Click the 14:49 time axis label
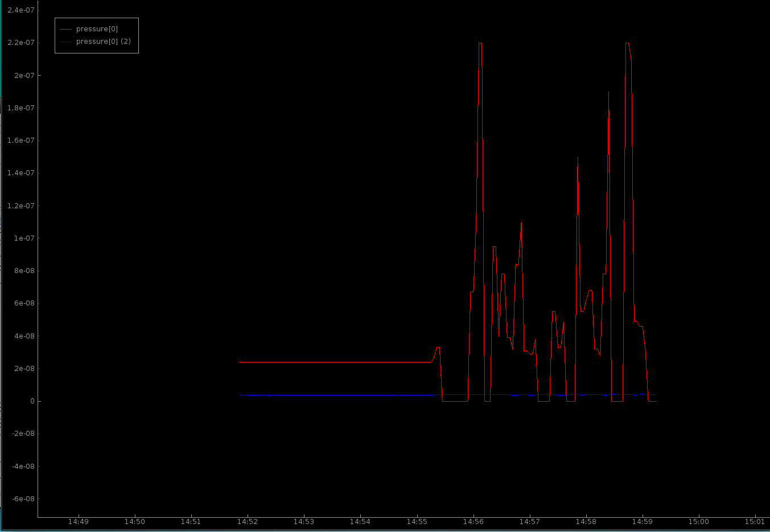Image resolution: width=770 pixels, height=532 pixels. [x=78, y=521]
